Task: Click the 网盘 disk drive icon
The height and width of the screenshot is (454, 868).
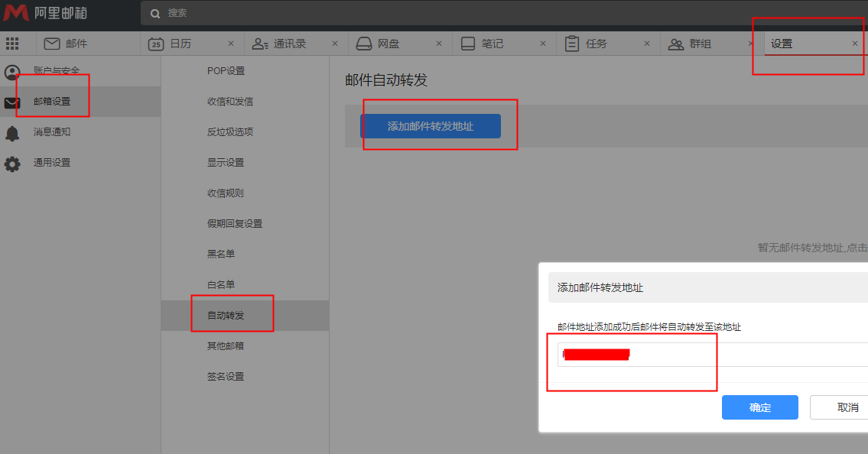Action: [x=364, y=44]
